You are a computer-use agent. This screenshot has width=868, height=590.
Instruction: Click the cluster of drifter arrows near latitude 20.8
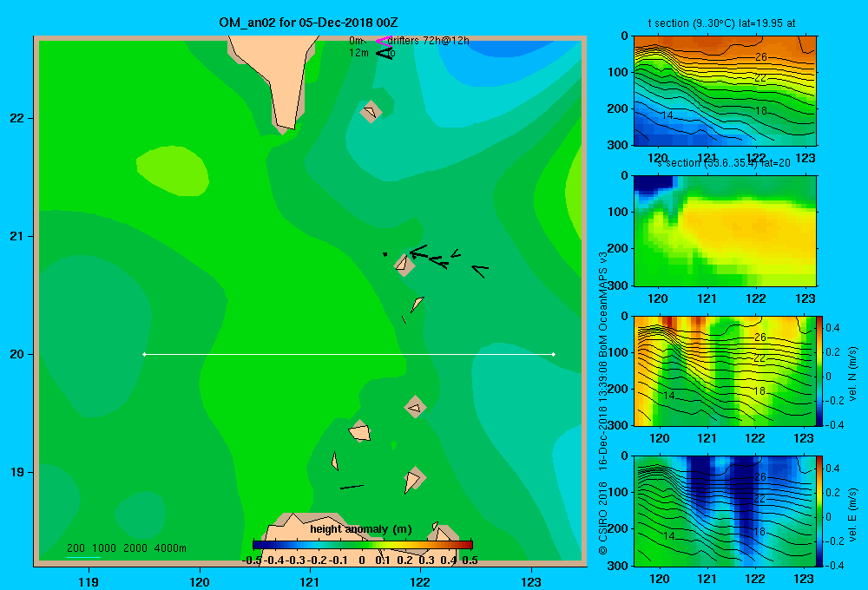pyautogui.click(x=447, y=259)
